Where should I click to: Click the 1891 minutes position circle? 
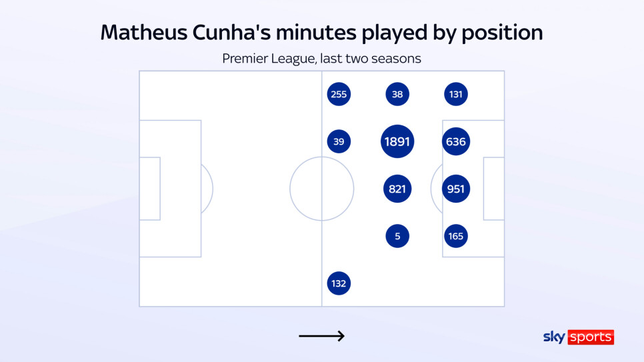(397, 141)
